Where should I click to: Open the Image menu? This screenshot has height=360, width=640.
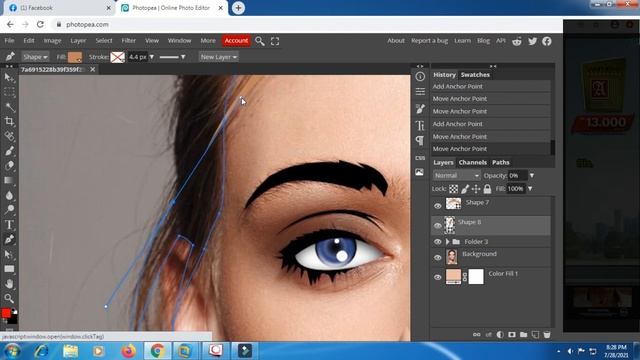pyautogui.click(x=52, y=41)
